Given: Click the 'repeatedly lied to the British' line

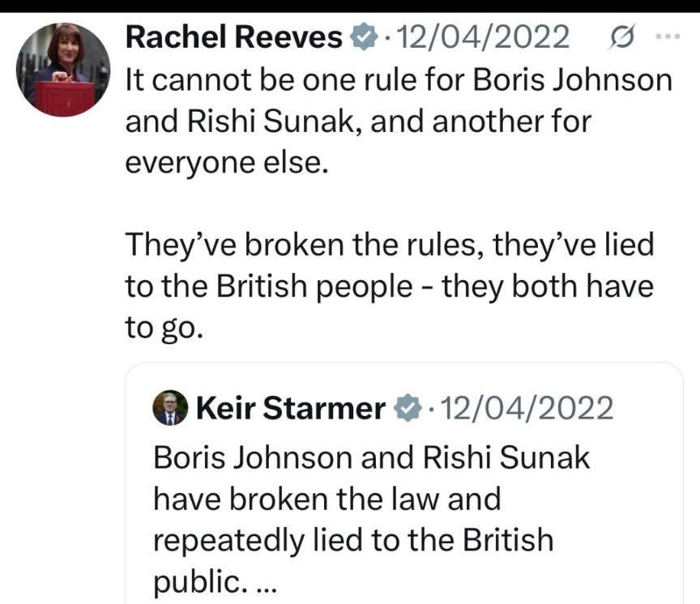Looking at the screenshot, I should 353,540.
